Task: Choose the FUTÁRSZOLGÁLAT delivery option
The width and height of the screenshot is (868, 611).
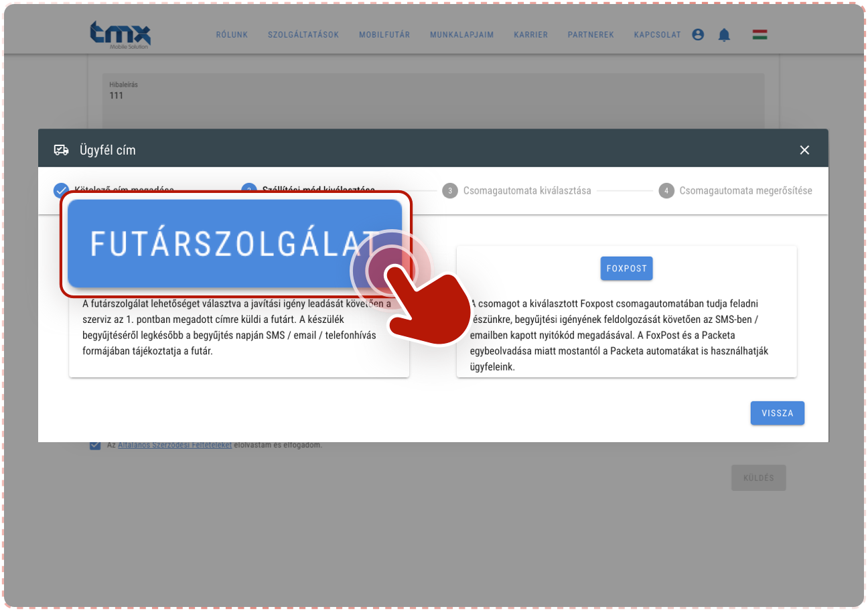Action: click(234, 244)
